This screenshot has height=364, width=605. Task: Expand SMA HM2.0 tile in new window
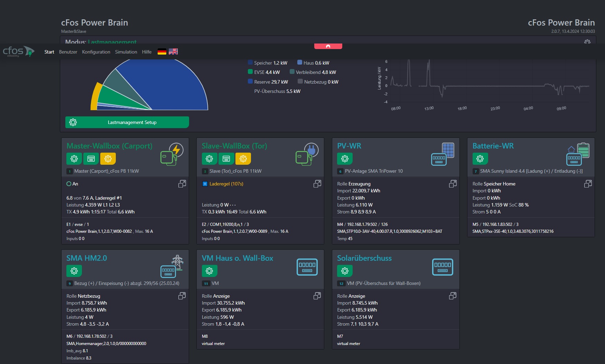click(182, 296)
